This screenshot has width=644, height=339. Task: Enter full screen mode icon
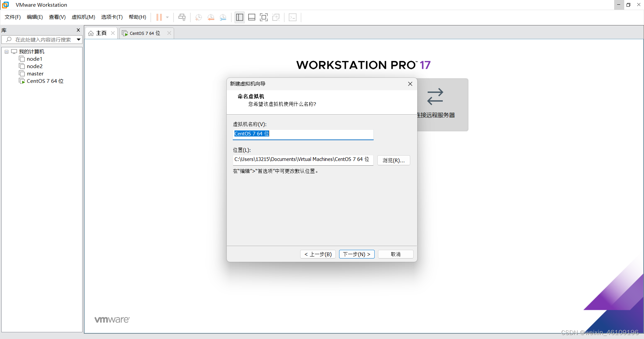point(264,17)
